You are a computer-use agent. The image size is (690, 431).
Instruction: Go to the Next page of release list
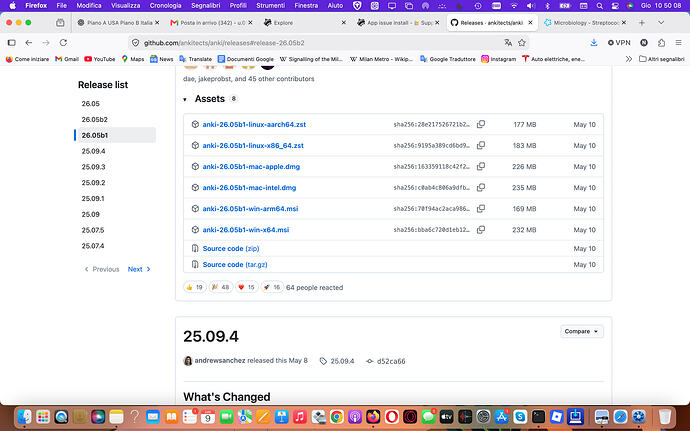139,269
